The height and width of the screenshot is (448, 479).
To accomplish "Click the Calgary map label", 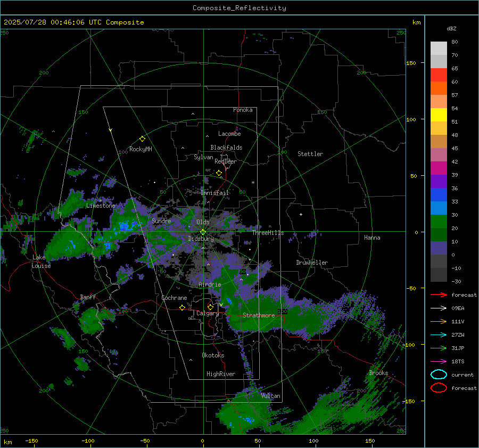I will (x=208, y=313).
